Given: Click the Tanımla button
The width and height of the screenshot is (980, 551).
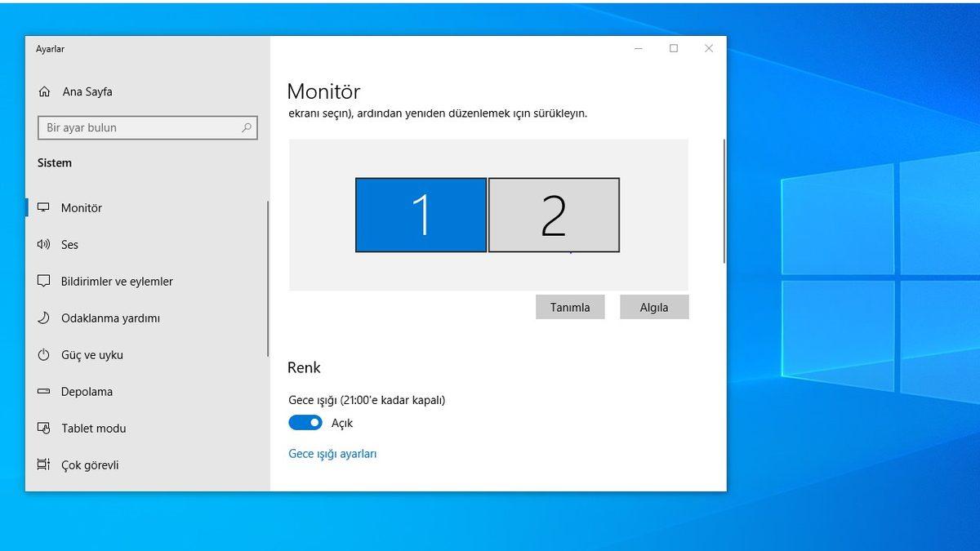Looking at the screenshot, I should click(570, 307).
